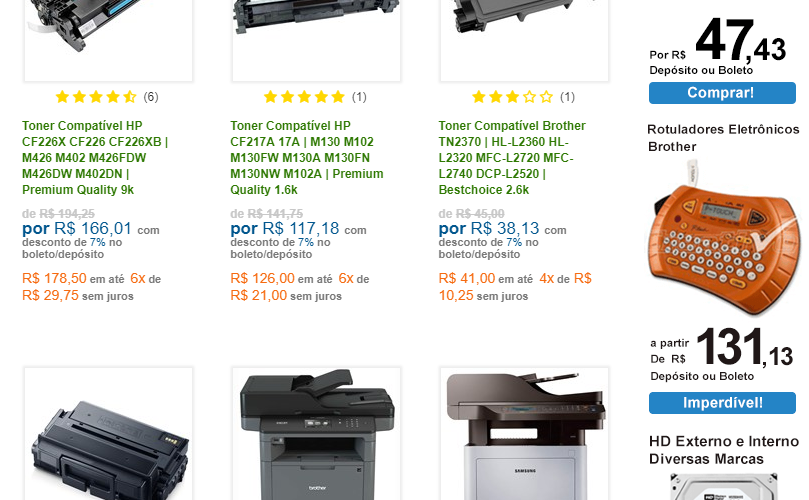This screenshot has width=809, height=500.
Task: Open the Brother multifunction printer thumbnail
Action: click(x=316, y=434)
